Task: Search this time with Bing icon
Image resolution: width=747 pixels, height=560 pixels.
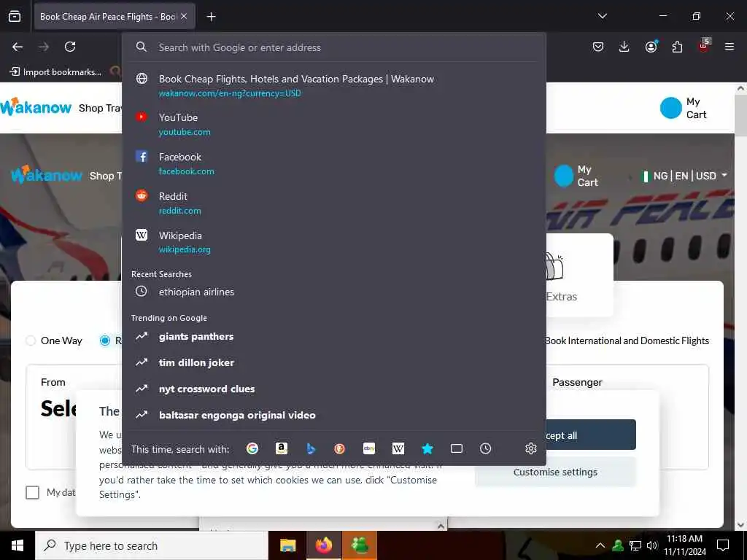Action: (x=311, y=448)
